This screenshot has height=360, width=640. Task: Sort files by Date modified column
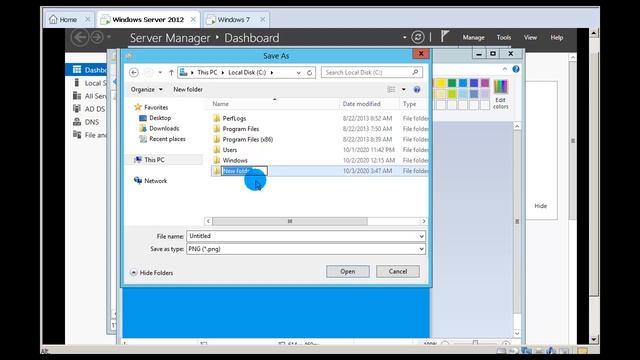(361, 104)
